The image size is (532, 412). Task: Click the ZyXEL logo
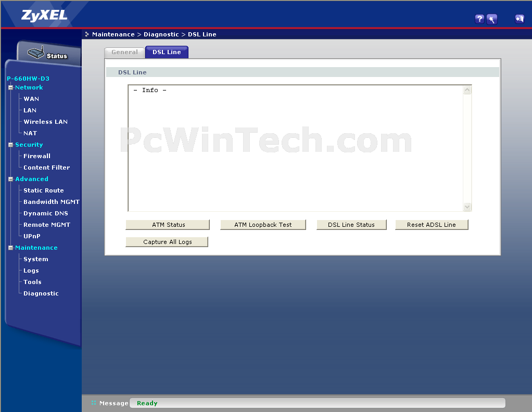pyautogui.click(x=44, y=15)
